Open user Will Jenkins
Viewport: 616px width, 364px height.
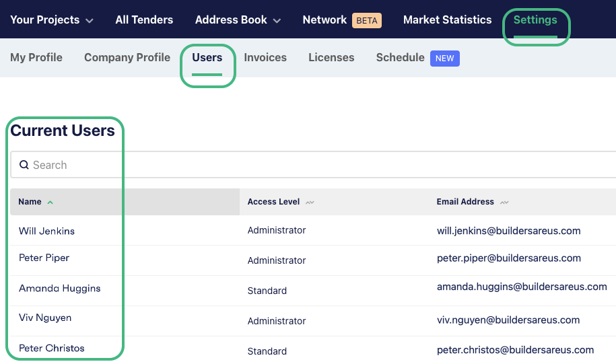click(x=46, y=231)
